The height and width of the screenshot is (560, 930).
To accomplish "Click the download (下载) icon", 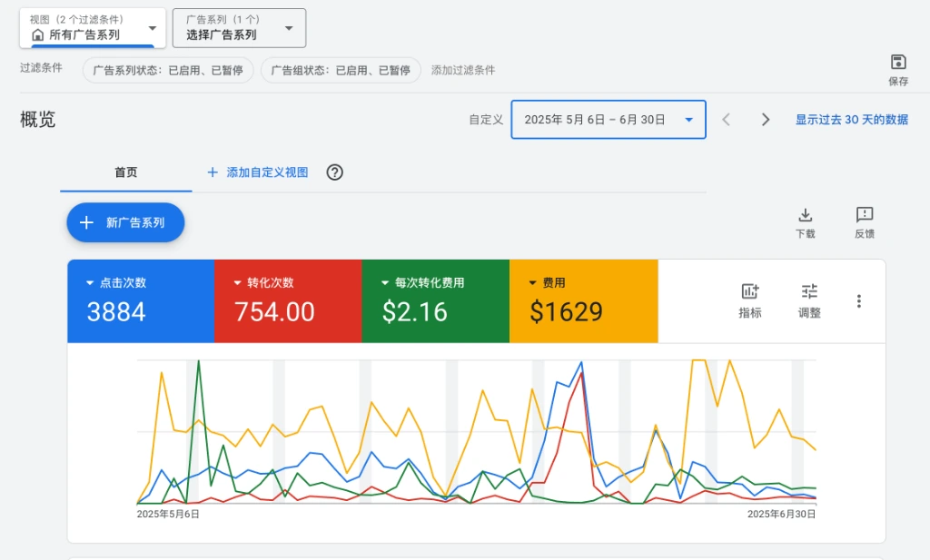I will 805,214.
